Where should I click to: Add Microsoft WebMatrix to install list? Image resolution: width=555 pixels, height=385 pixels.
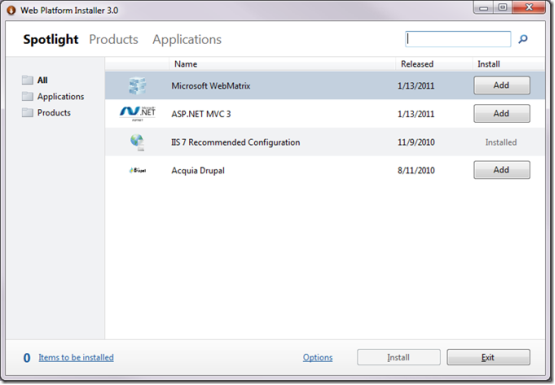coord(502,85)
